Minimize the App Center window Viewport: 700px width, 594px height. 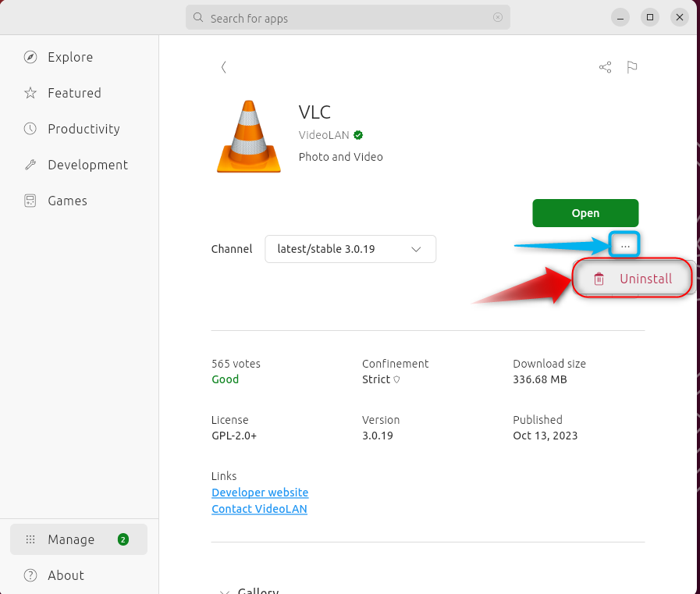pos(620,17)
